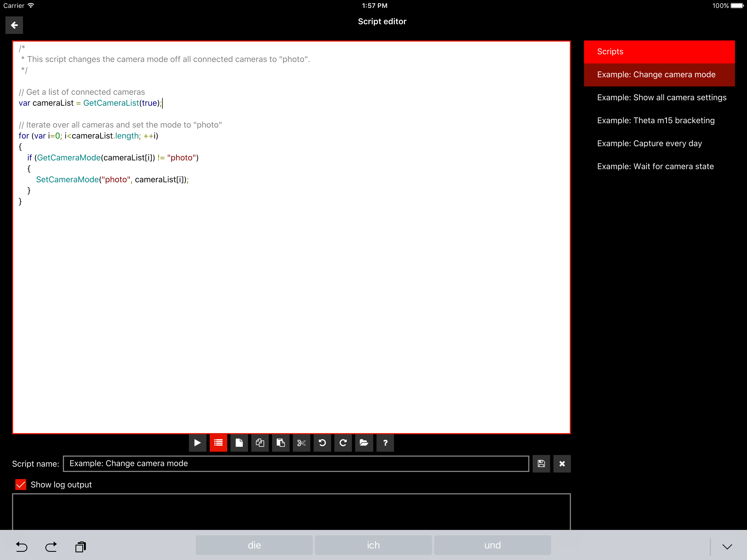Delete script with X button
This screenshot has width=747, height=560.
[562, 463]
